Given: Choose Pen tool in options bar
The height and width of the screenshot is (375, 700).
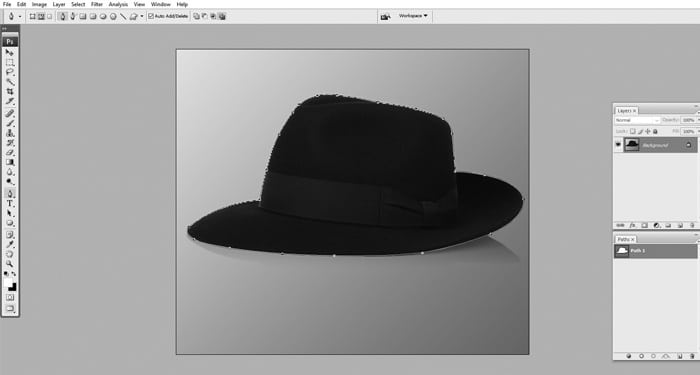Looking at the screenshot, I should click(63, 16).
